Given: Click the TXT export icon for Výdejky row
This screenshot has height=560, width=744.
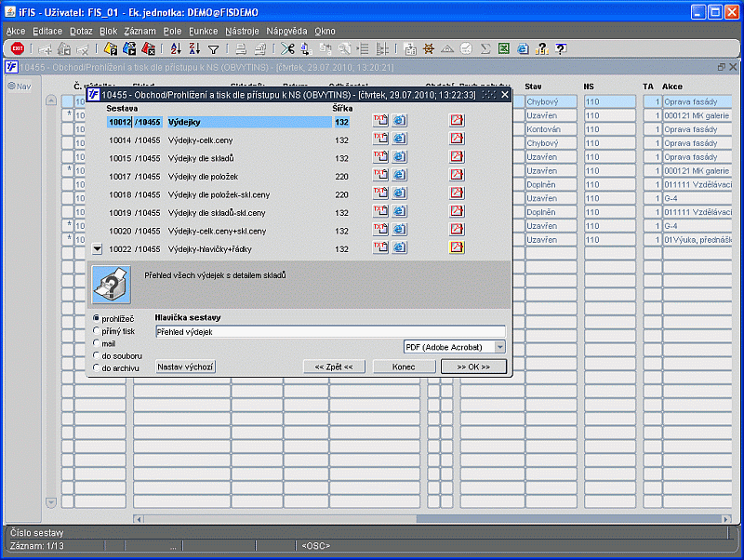Looking at the screenshot, I should click(x=380, y=120).
